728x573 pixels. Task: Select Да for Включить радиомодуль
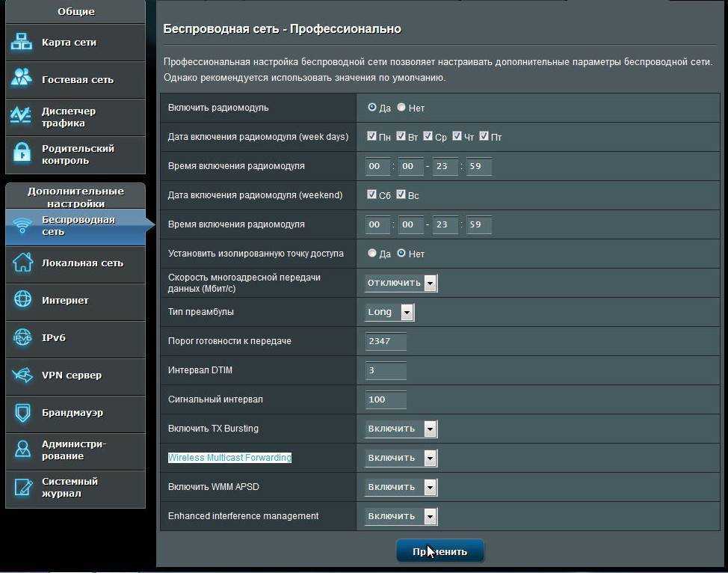click(372, 108)
